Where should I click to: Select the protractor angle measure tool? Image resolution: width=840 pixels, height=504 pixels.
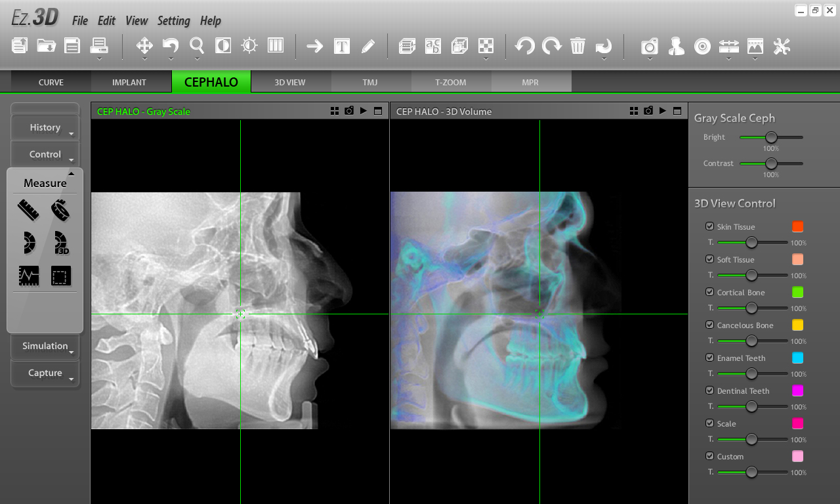tap(28, 243)
